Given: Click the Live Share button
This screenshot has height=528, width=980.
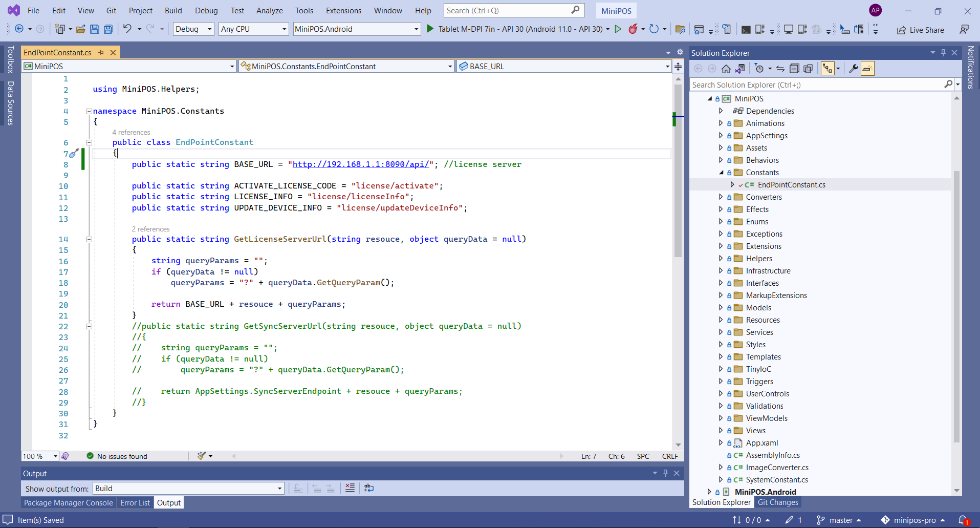Looking at the screenshot, I should pyautogui.click(x=920, y=30).
